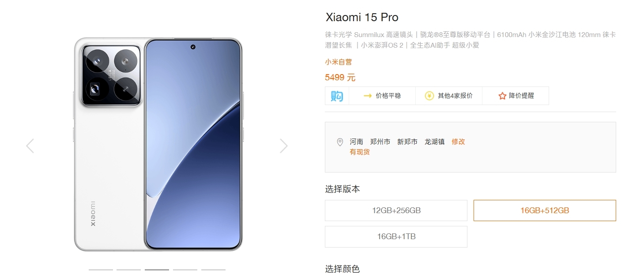Click the 小米自营 seller label
The width and height of the screenshot is (644, 278).
[339, 62]
